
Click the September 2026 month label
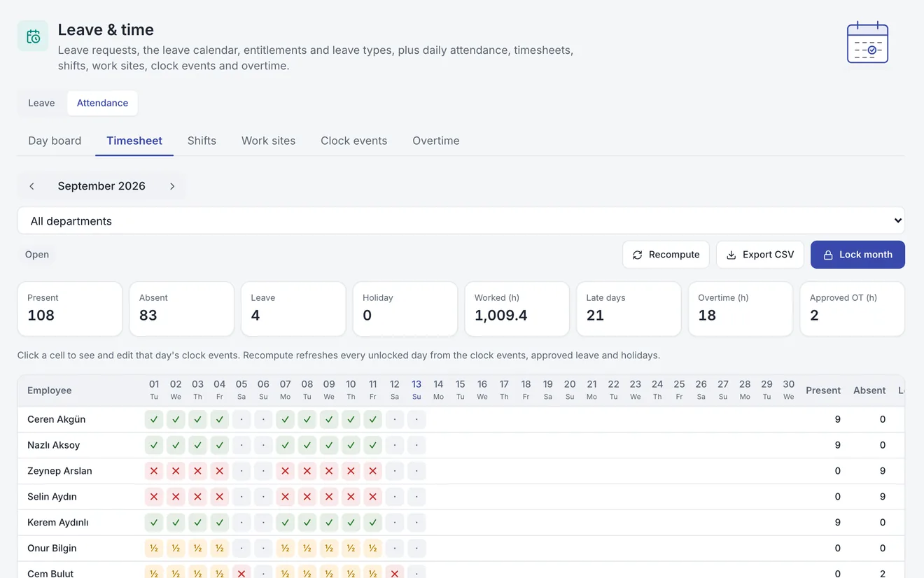point(101,186)
